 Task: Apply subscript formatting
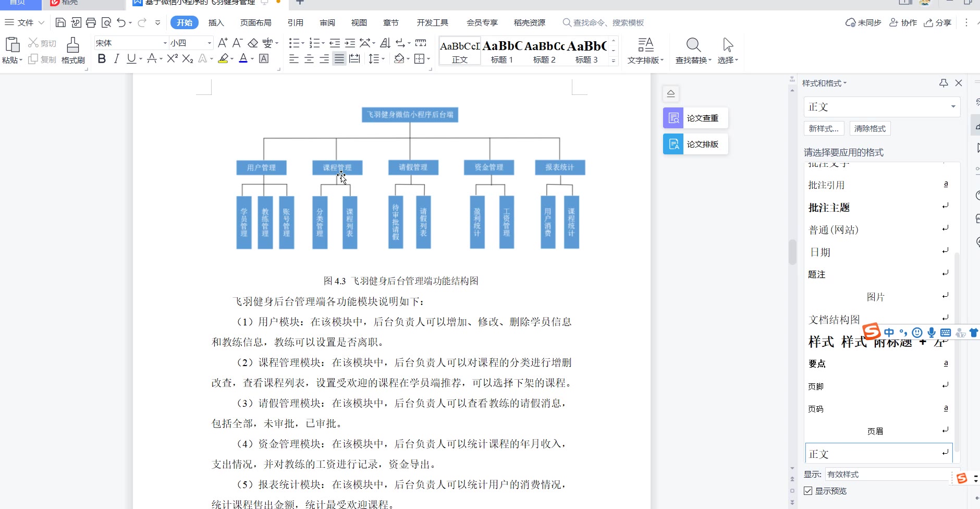point(188,58)
